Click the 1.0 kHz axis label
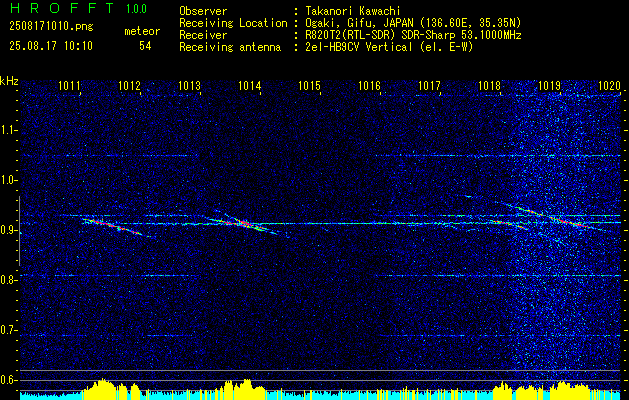Viewport: 629px width, 400px height. click(x=8, y=180)
